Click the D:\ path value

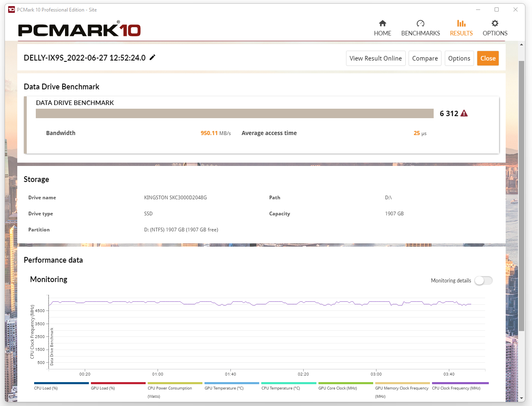pyautogui.click(x=388, y=198)
